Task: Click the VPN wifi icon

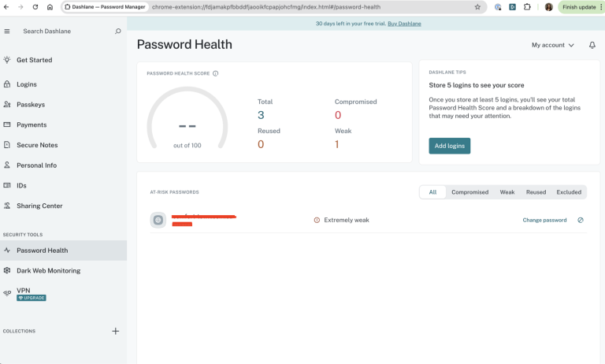Action: (x=7, y=293)
